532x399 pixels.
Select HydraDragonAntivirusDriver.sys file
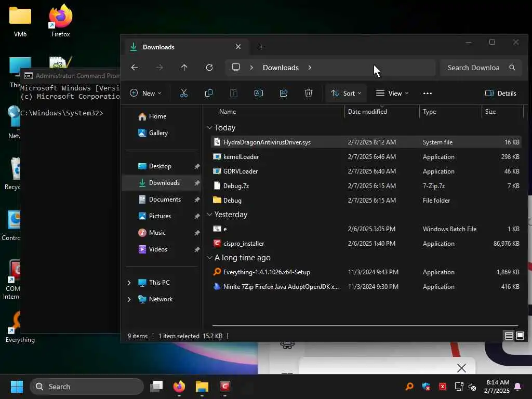point(366,142)
